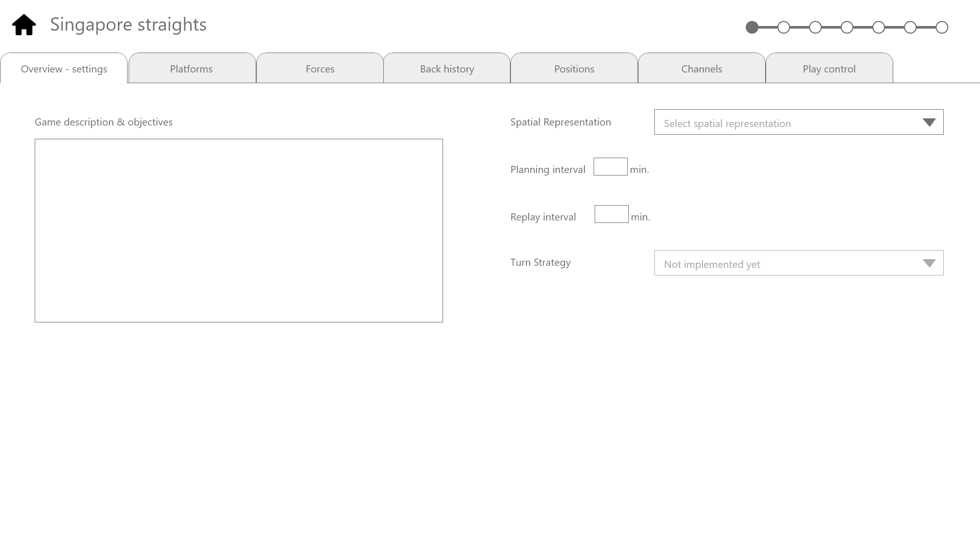
Task: Select the first filled progress step
Action: point(752,27)
